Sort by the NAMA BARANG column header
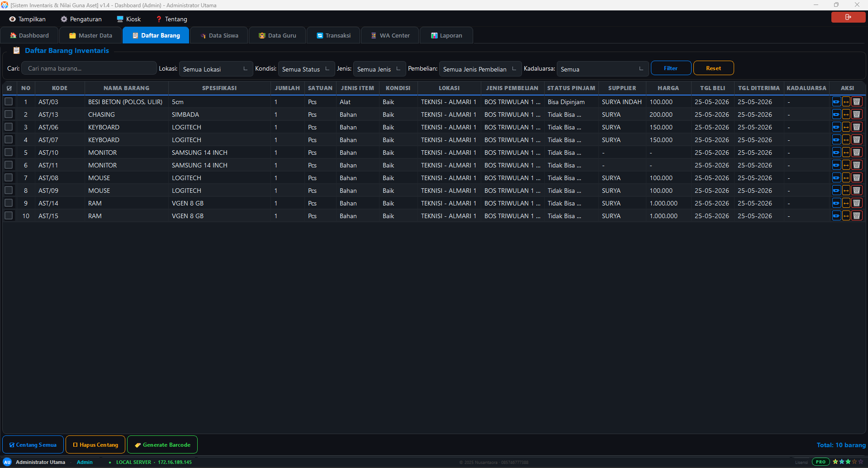Screen dimensions: 868x468 (126, 88)
